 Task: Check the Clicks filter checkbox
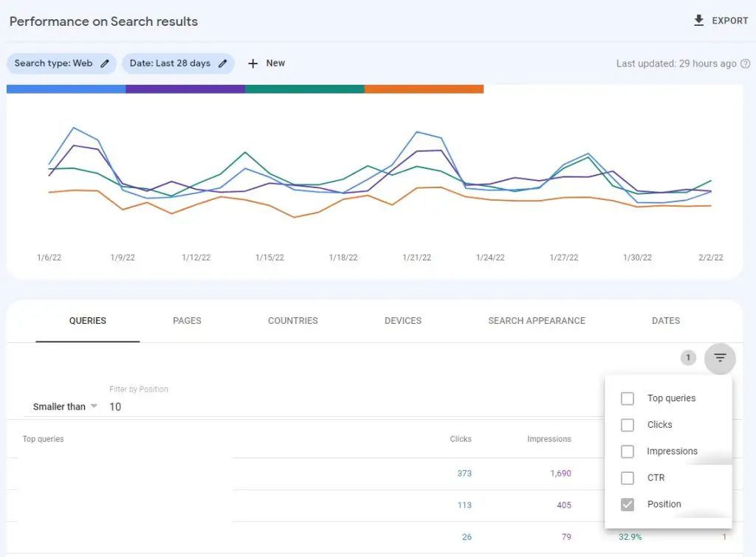628,425
